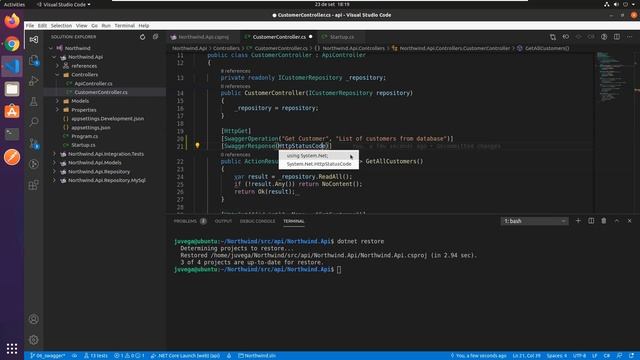
Task: Open Files app from the Ubuntu dock
Action: pos(12,89)
